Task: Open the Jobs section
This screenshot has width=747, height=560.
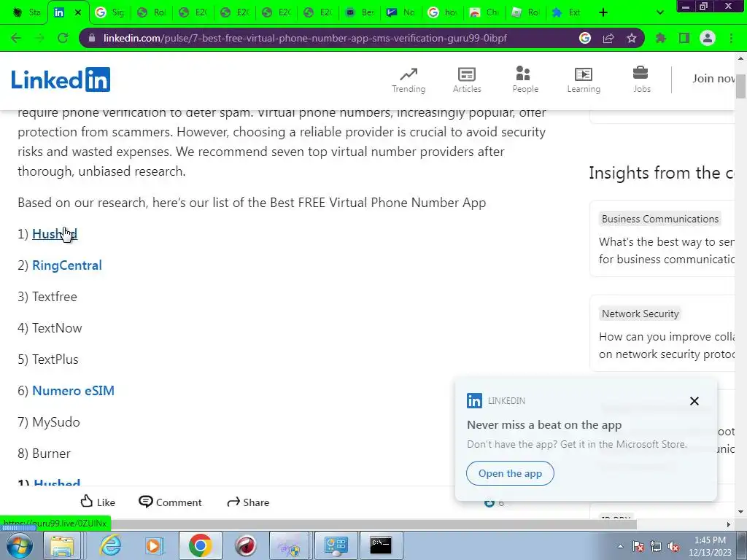Action: [x=641, y=80]
